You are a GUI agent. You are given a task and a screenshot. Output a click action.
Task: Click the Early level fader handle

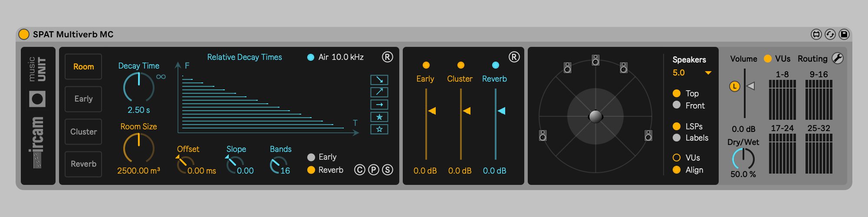[432, 111]
